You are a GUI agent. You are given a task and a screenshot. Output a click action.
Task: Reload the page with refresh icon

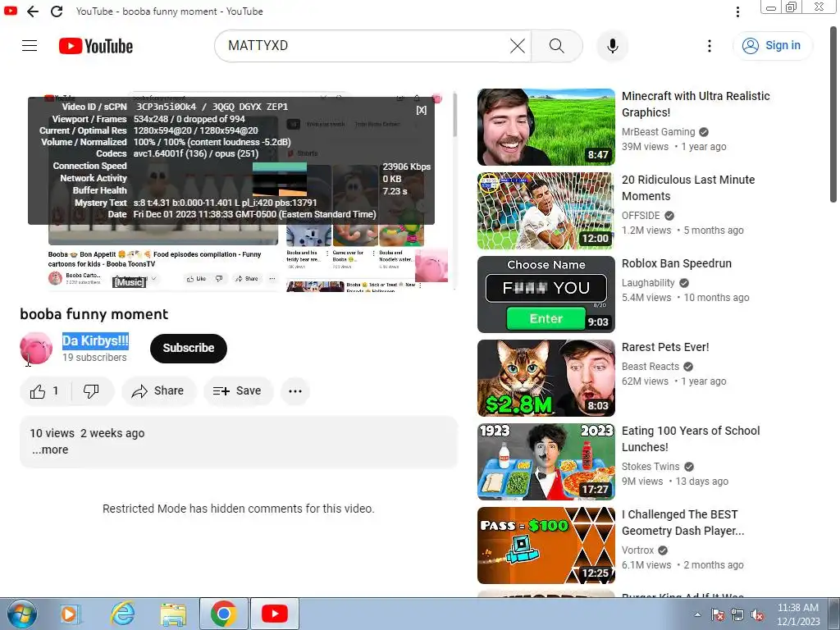click(x=57, y=11)
